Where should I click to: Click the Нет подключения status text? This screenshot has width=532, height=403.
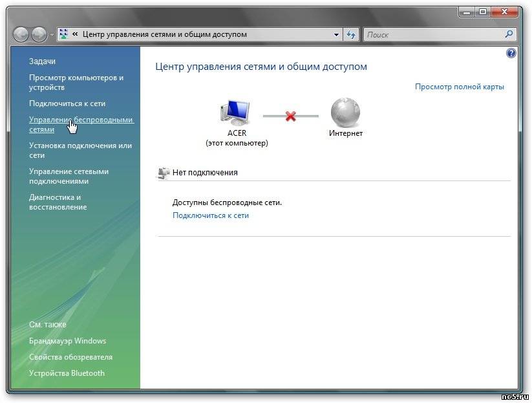point(205,173)
